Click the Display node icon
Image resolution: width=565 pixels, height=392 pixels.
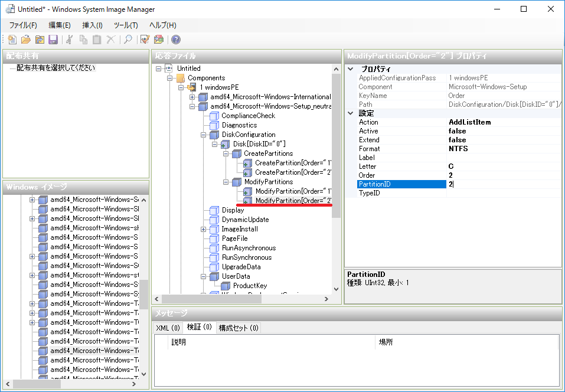click(x=214, y=210)
